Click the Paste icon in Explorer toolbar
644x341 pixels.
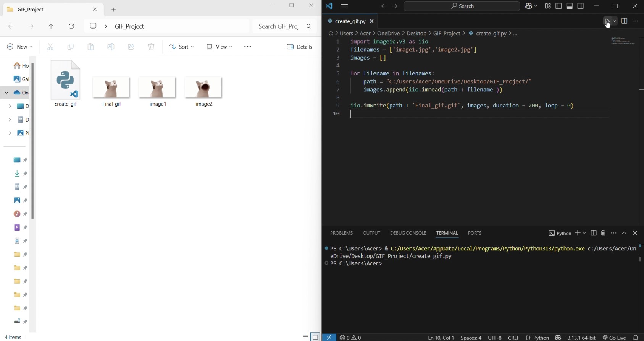pos(90,47)
